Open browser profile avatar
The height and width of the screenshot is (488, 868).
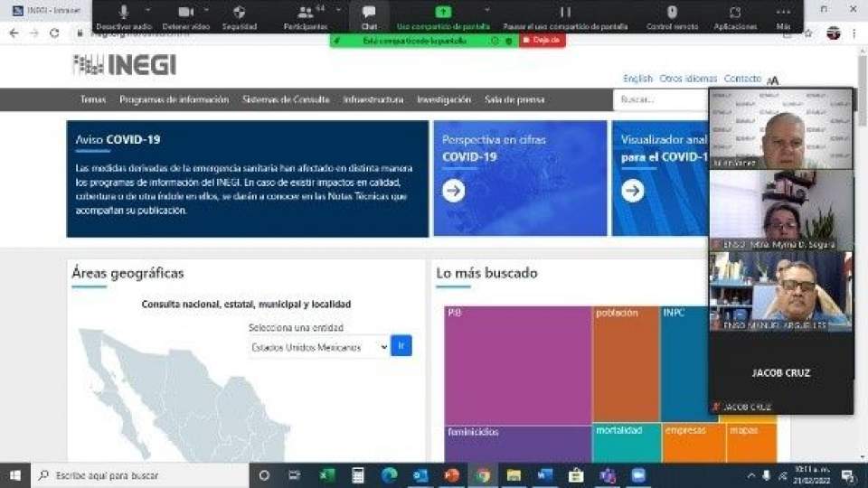(833, 33)
